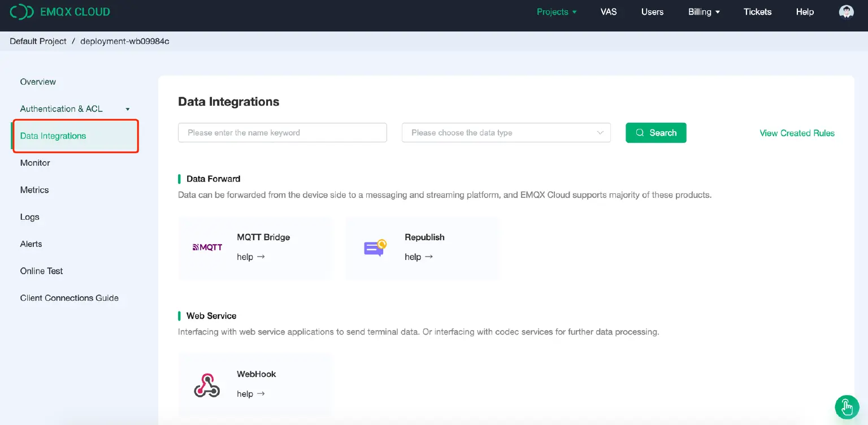Switch to the Monitor section
The height and width of the screenshot is (425, 868).
pyautogui.click(x=34, y=163)
